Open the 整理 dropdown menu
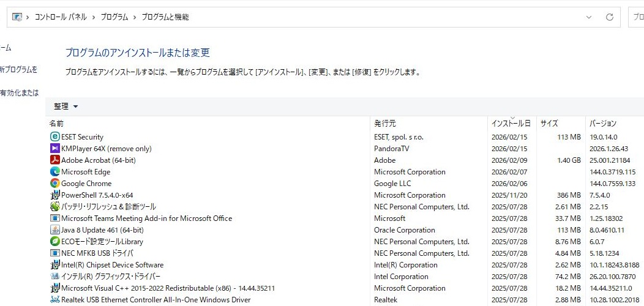This screenshot has height=306, width=644. click(66, 106)
